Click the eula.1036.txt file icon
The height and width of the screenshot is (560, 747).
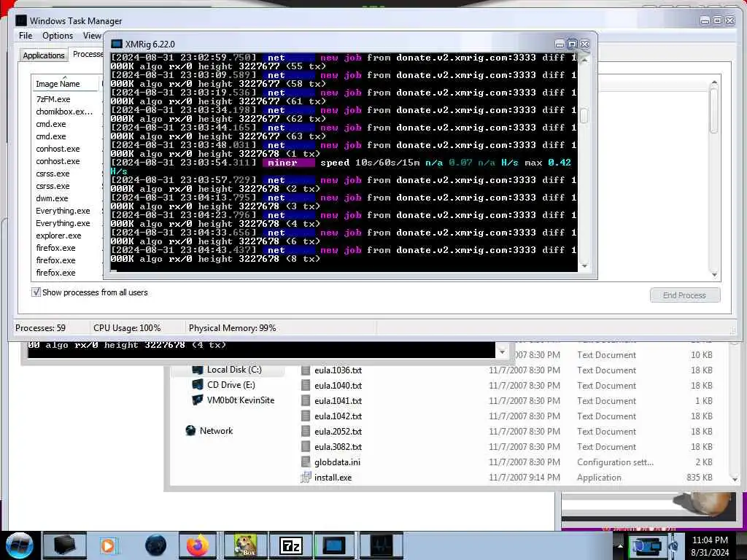coord(306,370)
